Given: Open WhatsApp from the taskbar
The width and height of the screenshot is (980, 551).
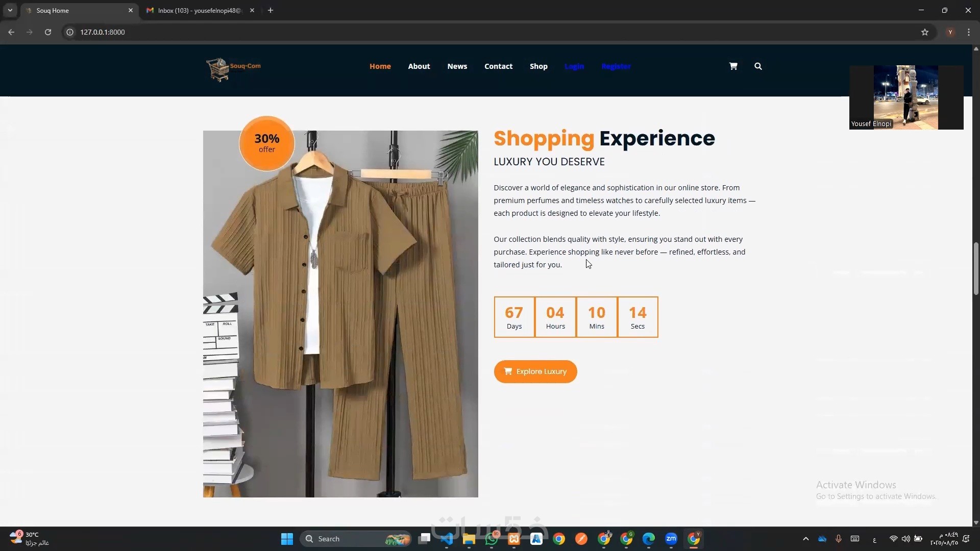Looking at the screenshot, I should 492,539.
